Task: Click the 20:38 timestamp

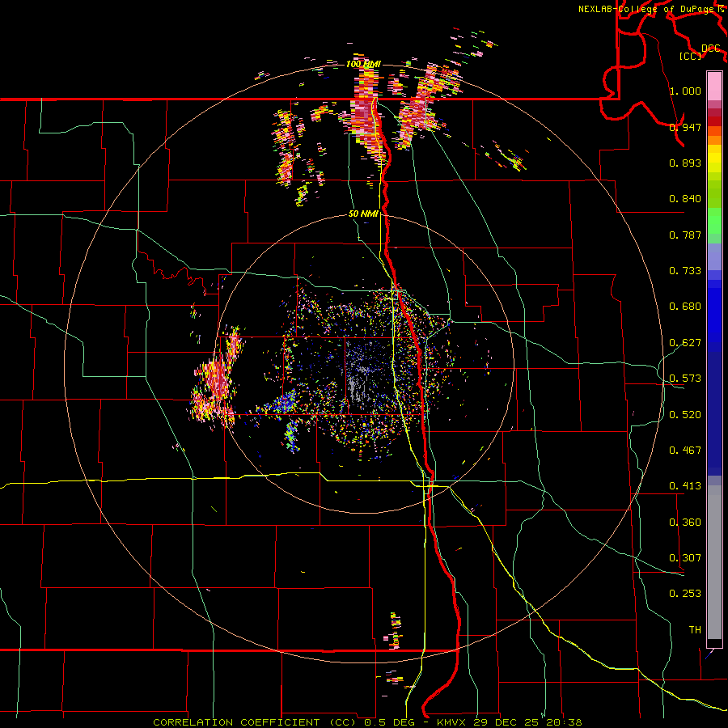Action: (x=564, y=722)
